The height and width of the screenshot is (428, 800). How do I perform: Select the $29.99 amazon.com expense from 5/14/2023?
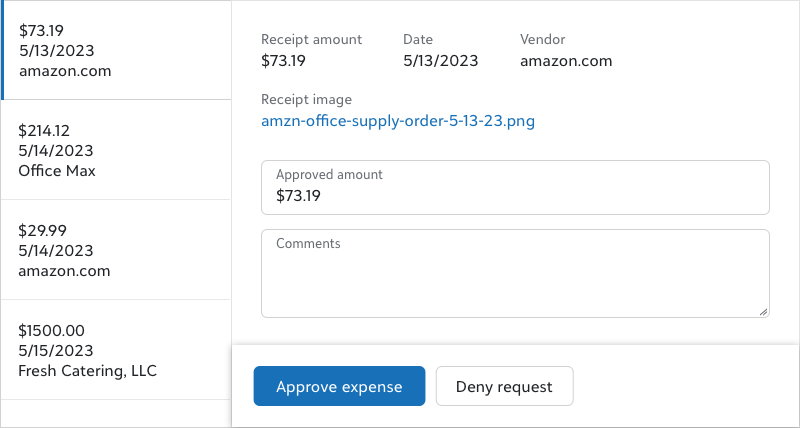click(115, 250)
